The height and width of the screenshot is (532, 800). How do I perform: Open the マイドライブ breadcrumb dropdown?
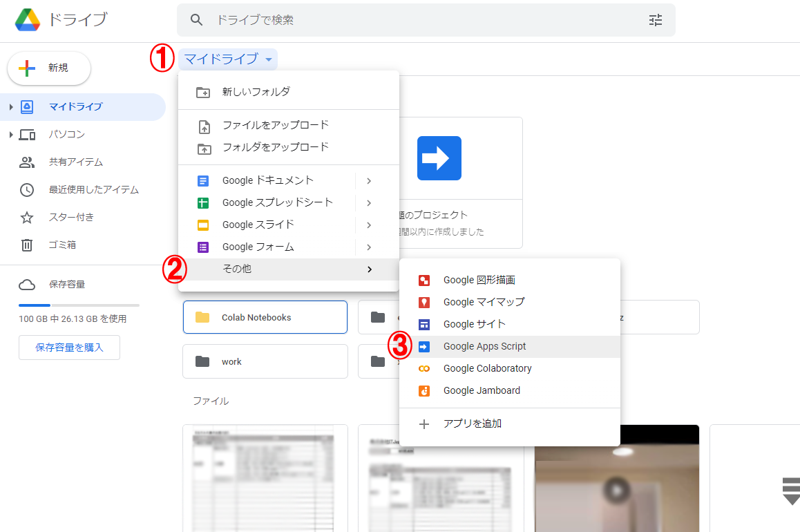tap(227, 59)
